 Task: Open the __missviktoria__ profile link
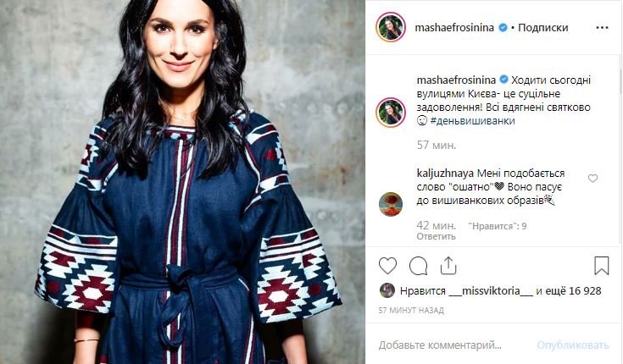point(491,291)
